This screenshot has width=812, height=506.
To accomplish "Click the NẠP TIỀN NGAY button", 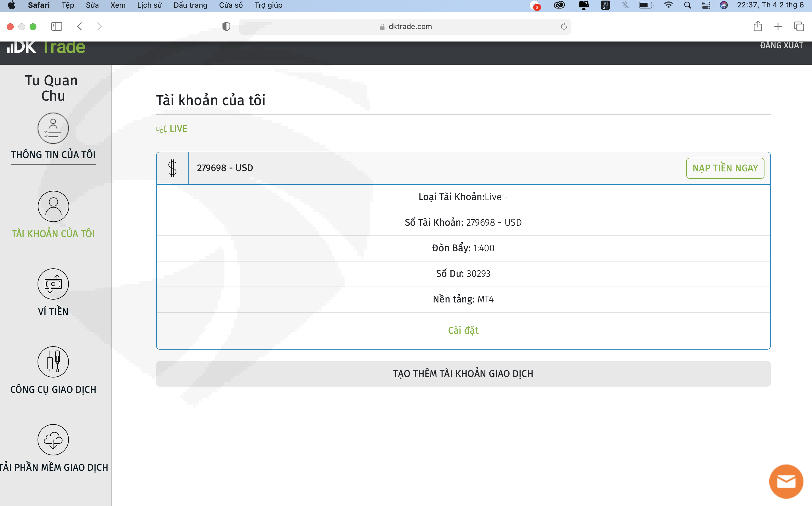I will point(725,168).
